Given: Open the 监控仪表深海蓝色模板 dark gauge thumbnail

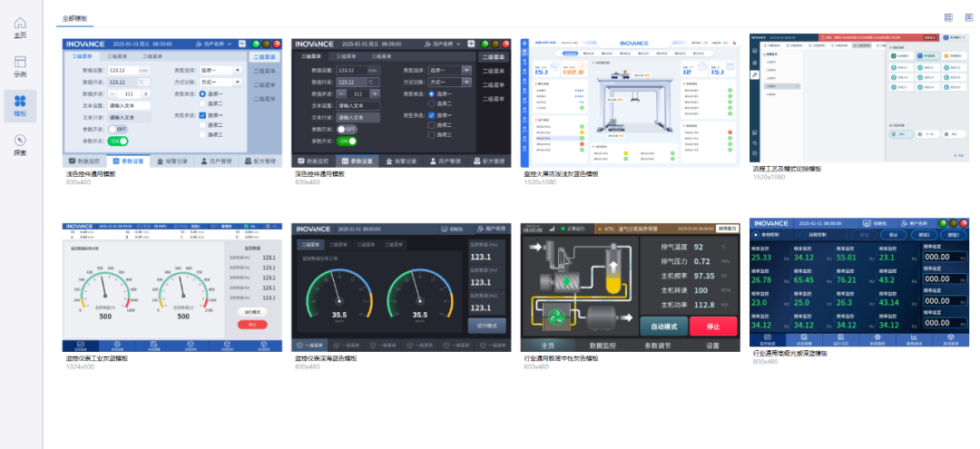Looking at the screenshot, I should [401, 288].
